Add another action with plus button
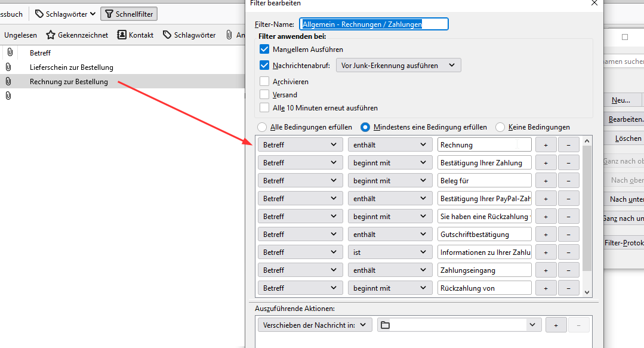Image resolution: width=644 pixels, height=348 pixels. [556, 325]
